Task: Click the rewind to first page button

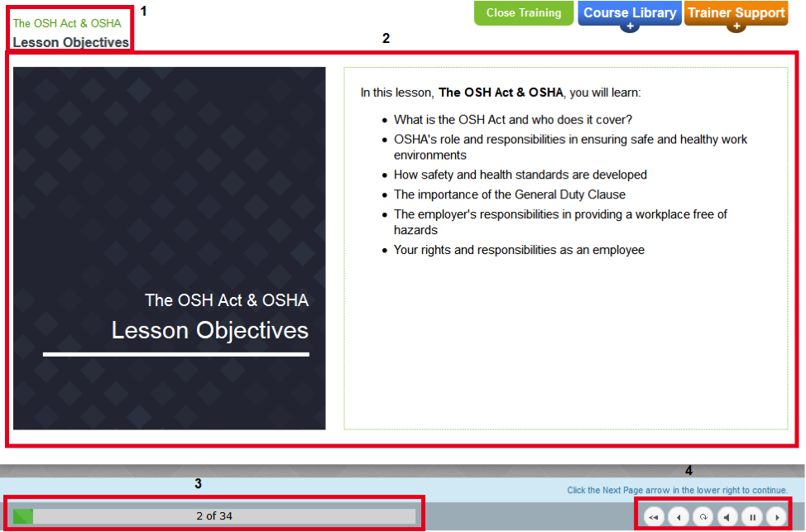Action: pos(654,517)
